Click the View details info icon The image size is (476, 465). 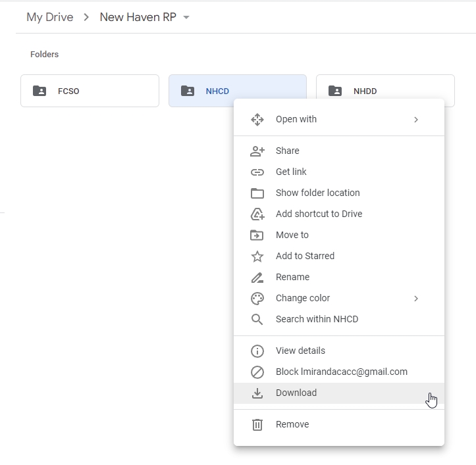click(257, 351)
